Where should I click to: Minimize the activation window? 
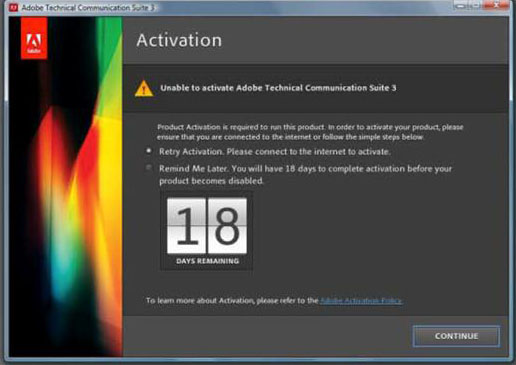coord(461,5)
